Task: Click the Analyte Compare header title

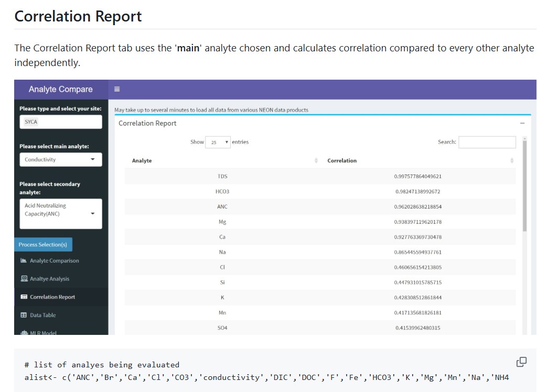Action: point(61,89)
